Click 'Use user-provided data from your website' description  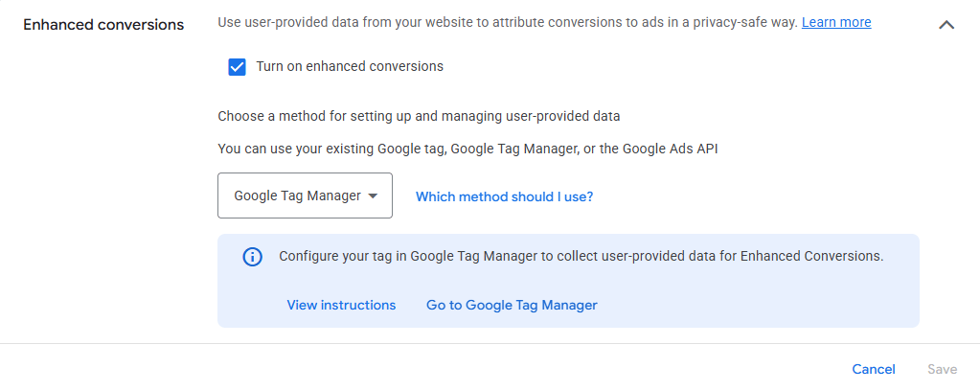(x=508, y=23)
